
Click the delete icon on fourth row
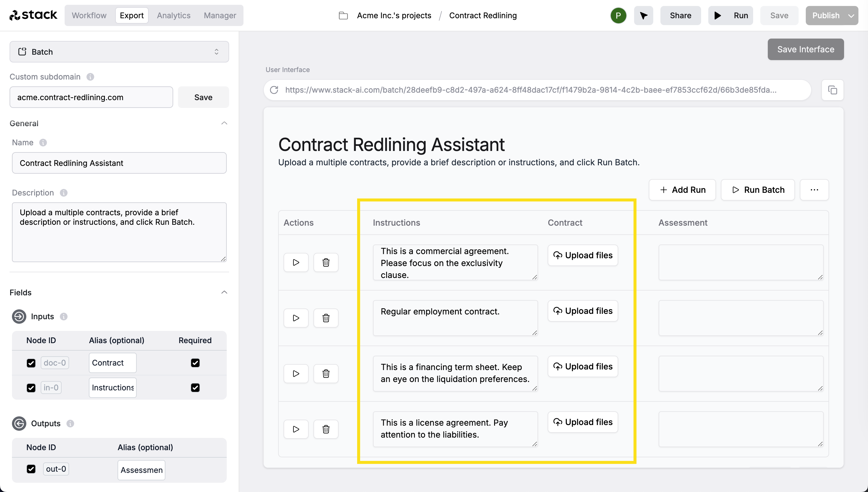click(x=326, y=429)
